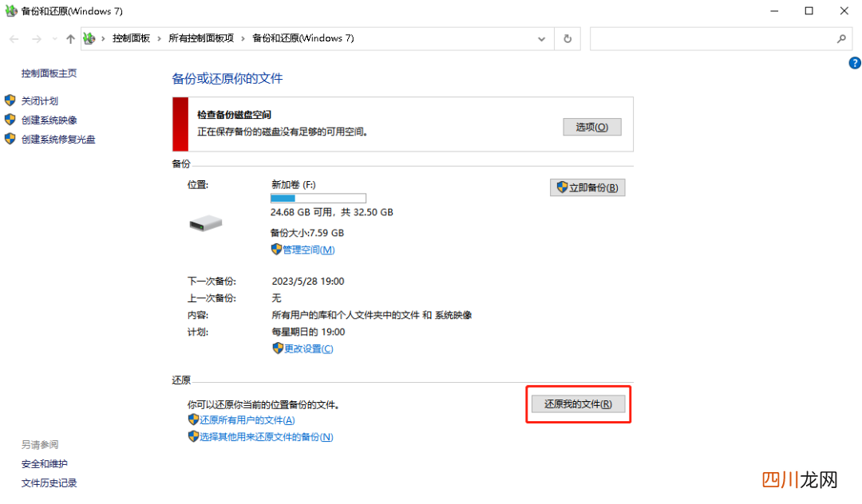Click the 检查备份磁盘空间 warning heading

coord(234,115)
